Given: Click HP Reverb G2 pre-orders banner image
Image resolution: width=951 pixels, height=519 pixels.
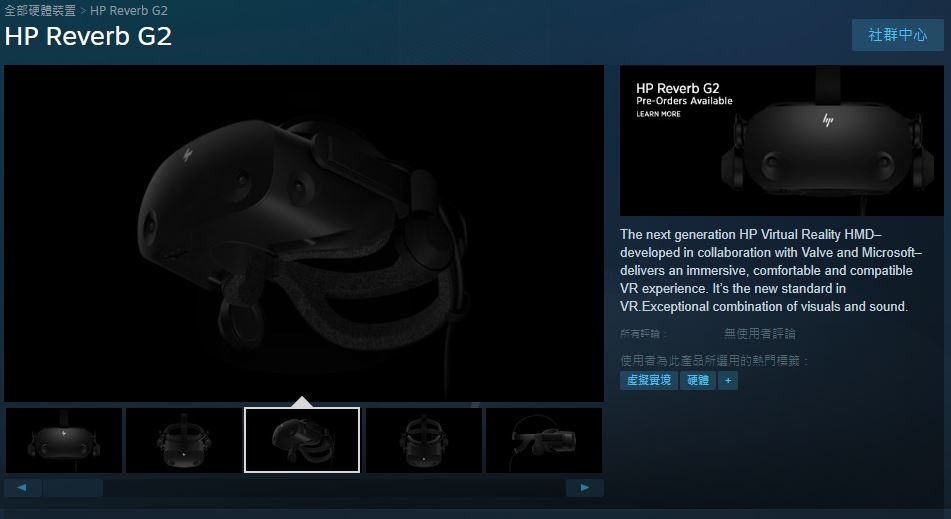Looking at the screenshot, I should click(x=782, y=141).
